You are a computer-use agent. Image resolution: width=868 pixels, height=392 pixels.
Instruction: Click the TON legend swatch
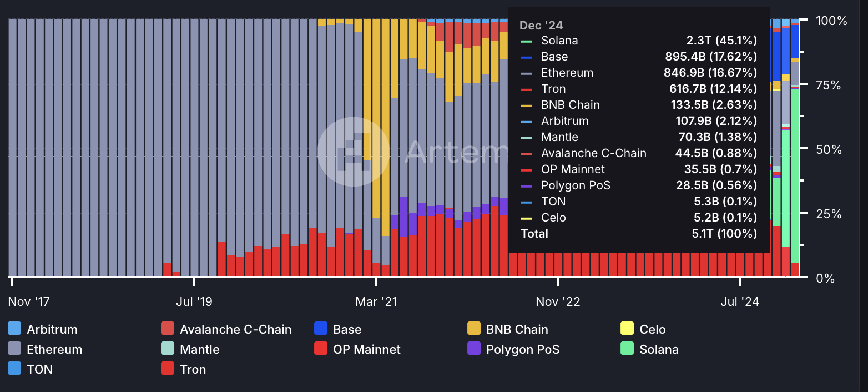click(x=14, y=369)
